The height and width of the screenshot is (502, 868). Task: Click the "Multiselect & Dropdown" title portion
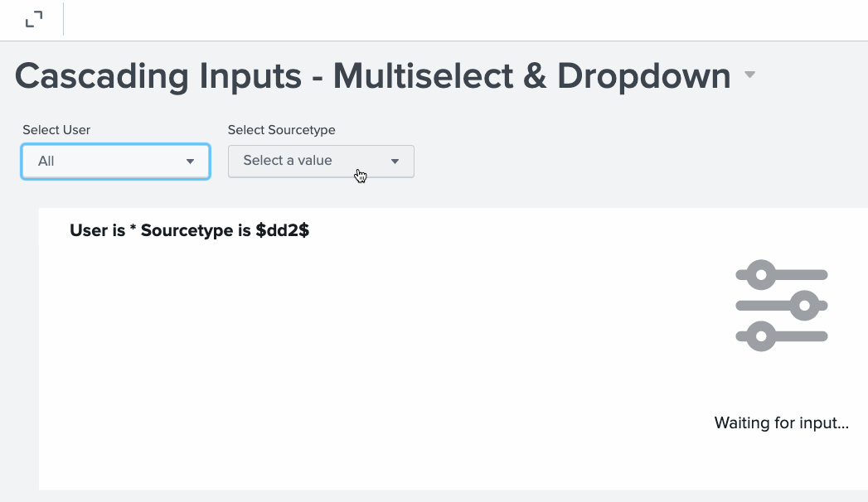[531, 76]
